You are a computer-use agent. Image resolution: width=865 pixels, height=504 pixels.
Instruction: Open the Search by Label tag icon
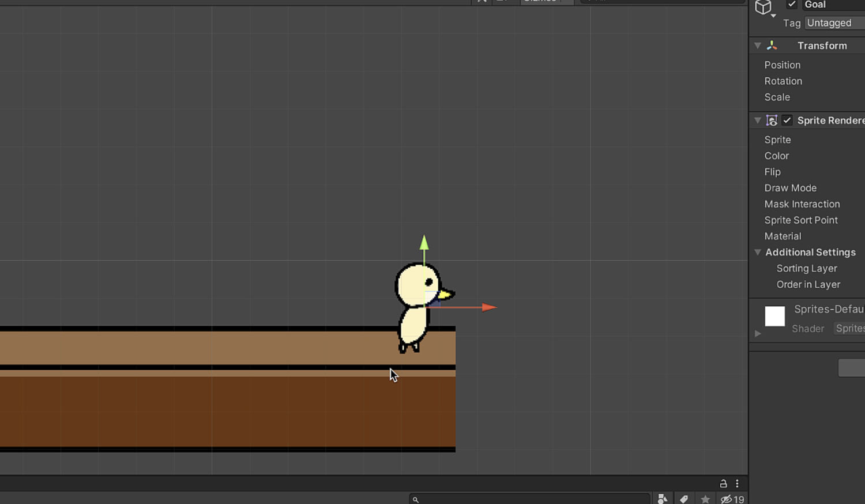[x=684, y=499]
